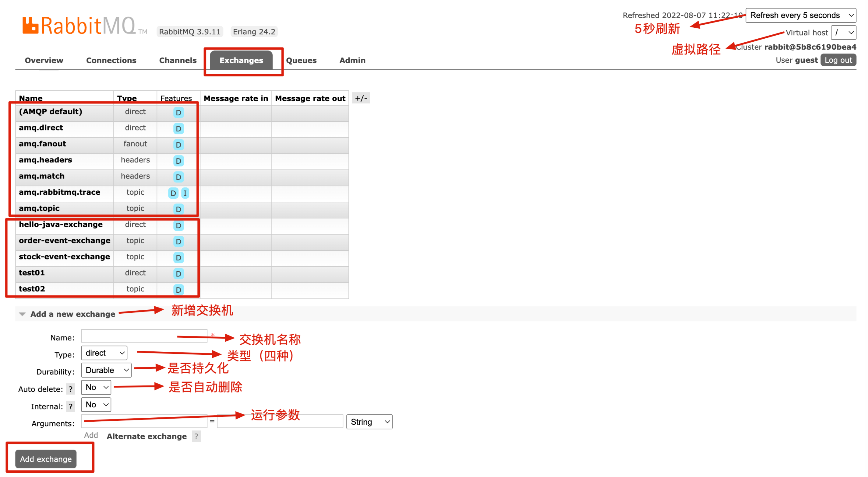Click the Internal help question mark
This screenshot has width=868, height=477.
point(70,406)
